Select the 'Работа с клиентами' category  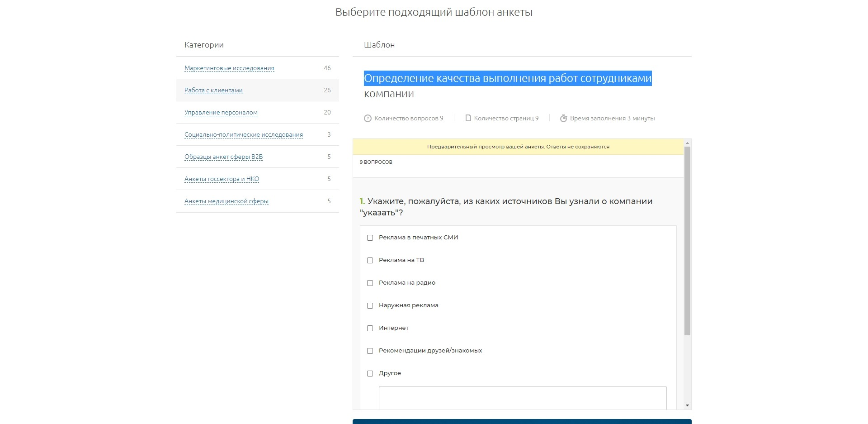tap(213, 91)
